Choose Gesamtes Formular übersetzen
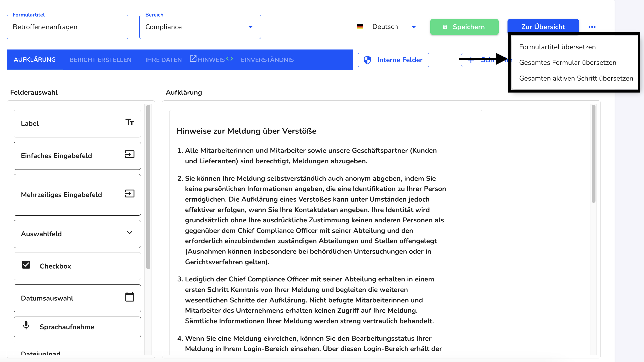This screenshot has width=644, height=362. [x=568, y=62]
